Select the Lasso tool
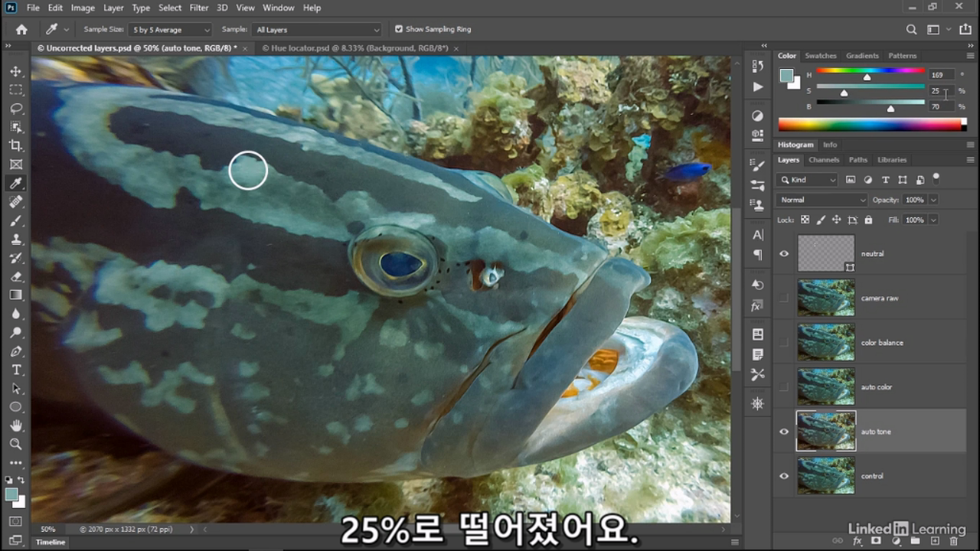 [15, 109]
